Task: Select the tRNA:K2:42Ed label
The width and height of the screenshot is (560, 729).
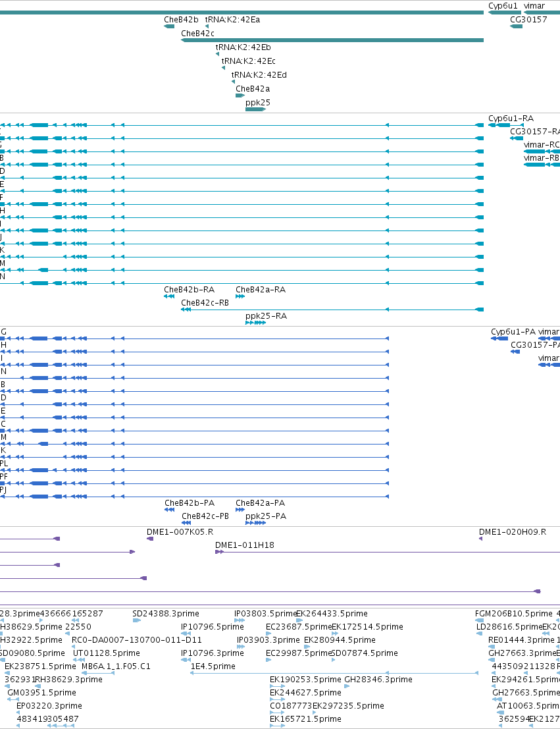Action: (259, 75)
